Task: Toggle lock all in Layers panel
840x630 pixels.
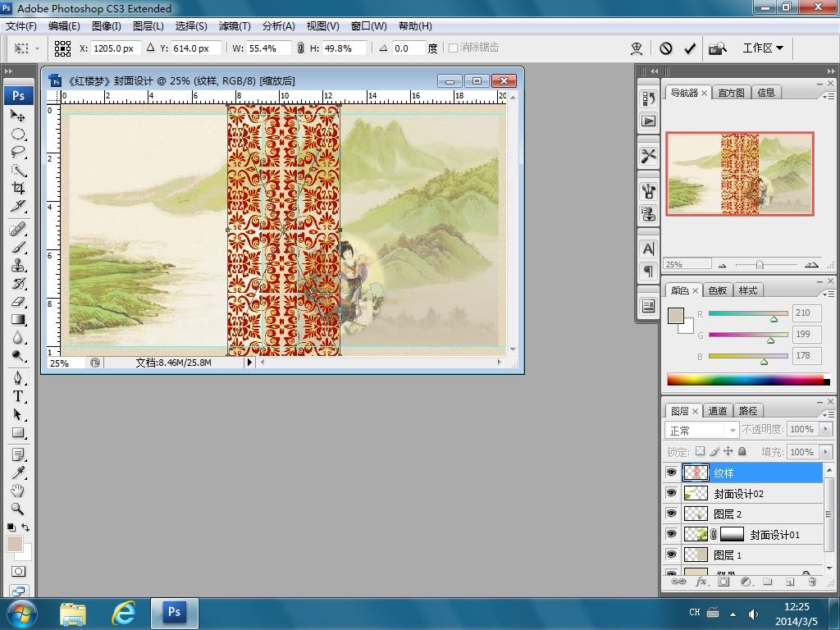Action: [742, 451]
